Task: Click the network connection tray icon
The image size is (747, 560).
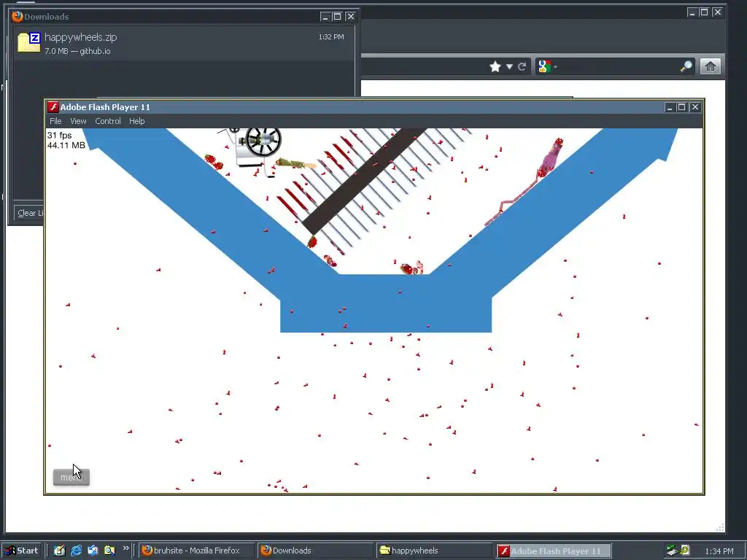Action: 672,551
